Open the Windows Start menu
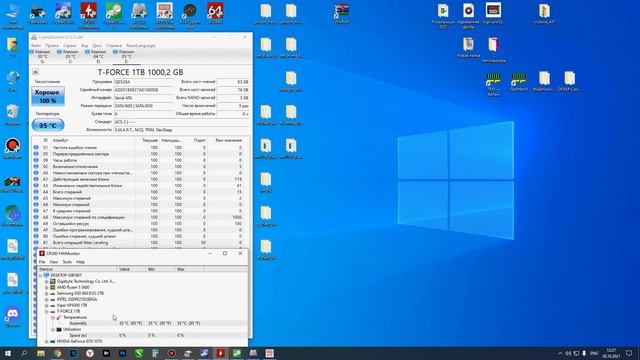 [x=8, y=353]
